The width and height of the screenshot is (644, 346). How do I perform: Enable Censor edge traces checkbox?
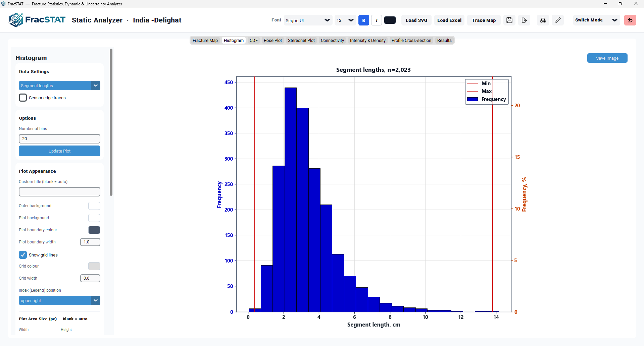point(23,98)
